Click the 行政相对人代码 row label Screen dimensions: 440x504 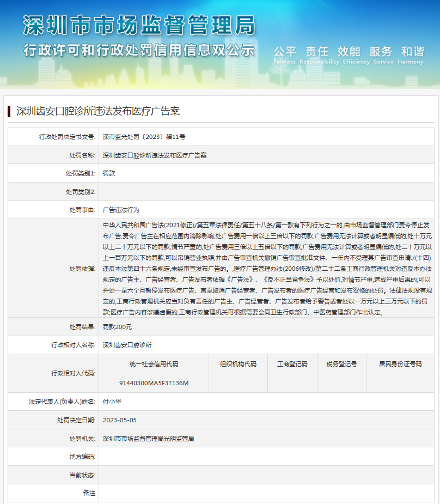tap(73, 373)
